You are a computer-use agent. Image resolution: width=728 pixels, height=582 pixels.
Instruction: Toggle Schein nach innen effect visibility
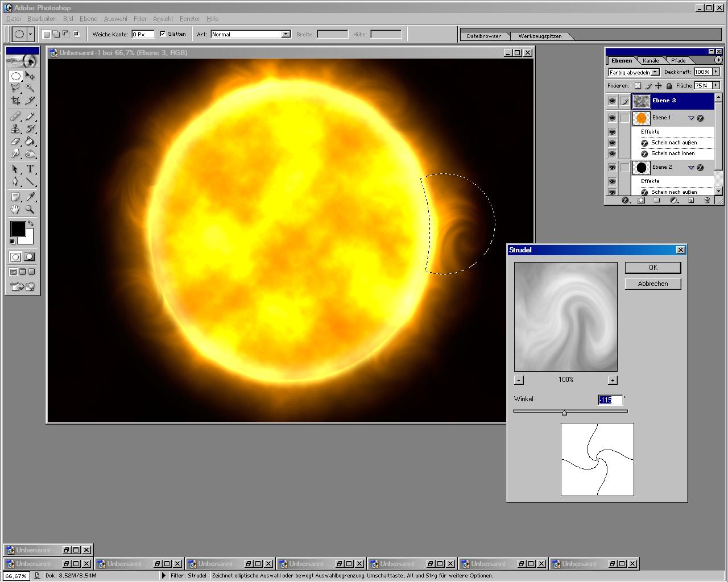coord(612,153)
